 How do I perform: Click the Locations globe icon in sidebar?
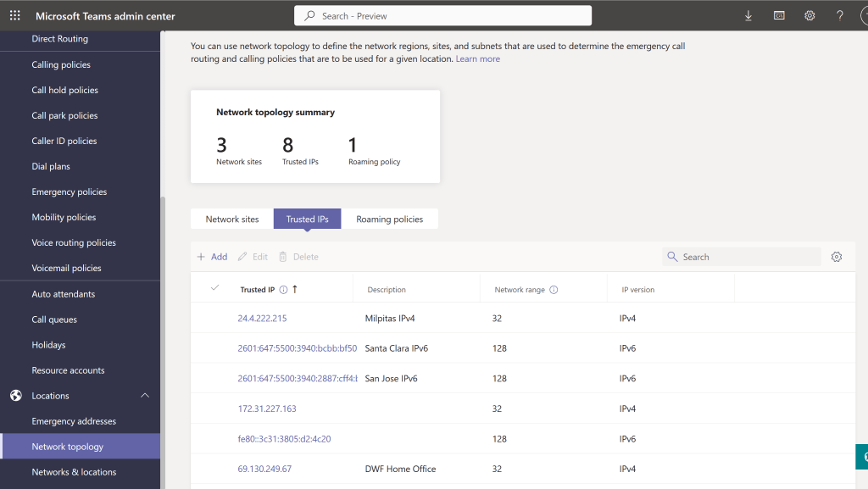tap(15, 396)
